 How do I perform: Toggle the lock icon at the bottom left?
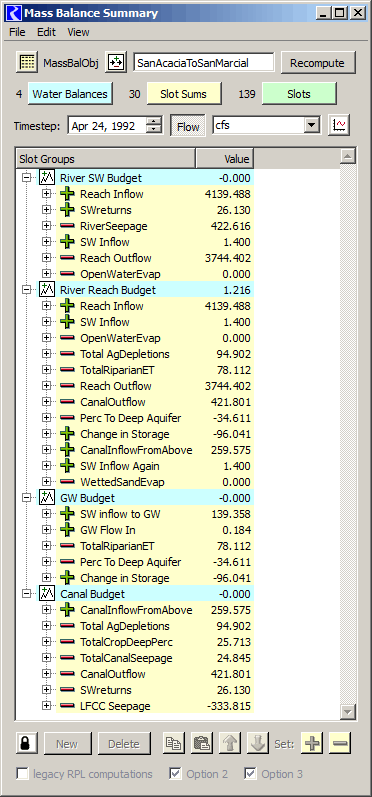[x=27, y=743]
